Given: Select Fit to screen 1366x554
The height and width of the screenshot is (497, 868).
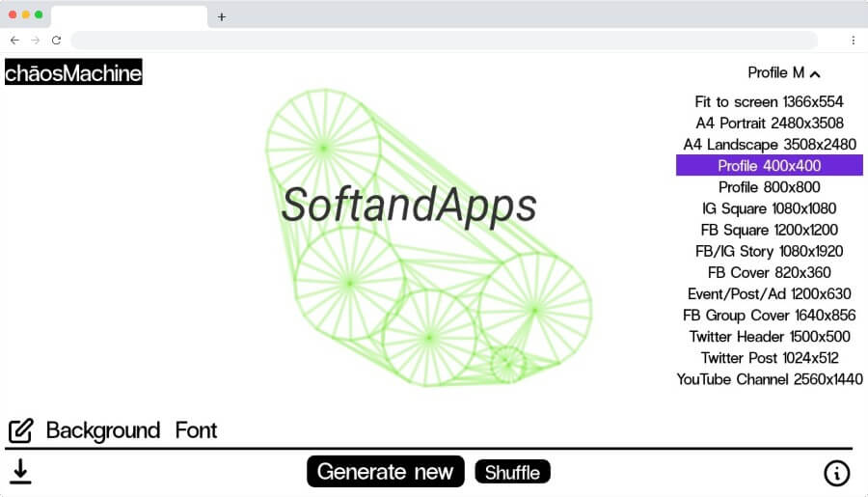Looking at the screenshot, I should 769,102.
